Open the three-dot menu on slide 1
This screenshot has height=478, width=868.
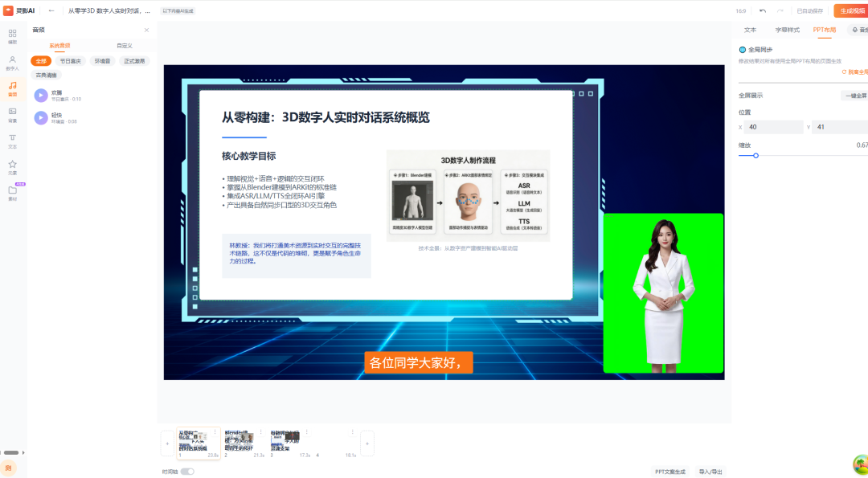pos(215,432)
